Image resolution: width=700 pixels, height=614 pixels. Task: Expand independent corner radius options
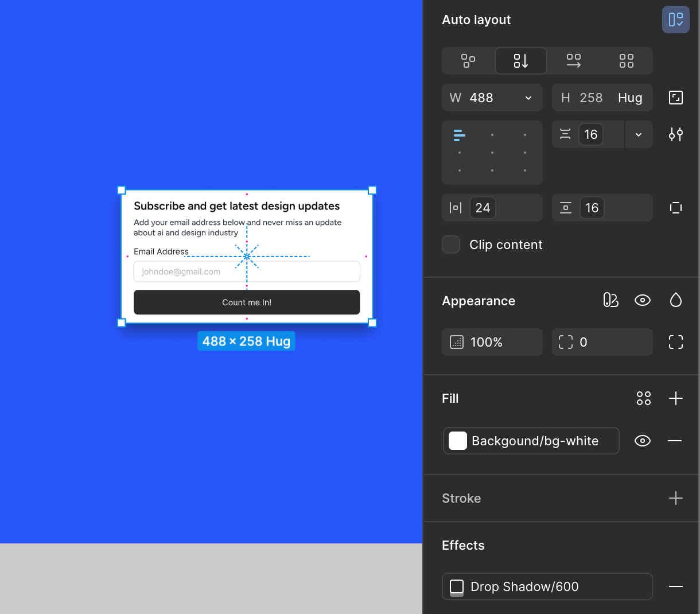click(x=675, y=341)
